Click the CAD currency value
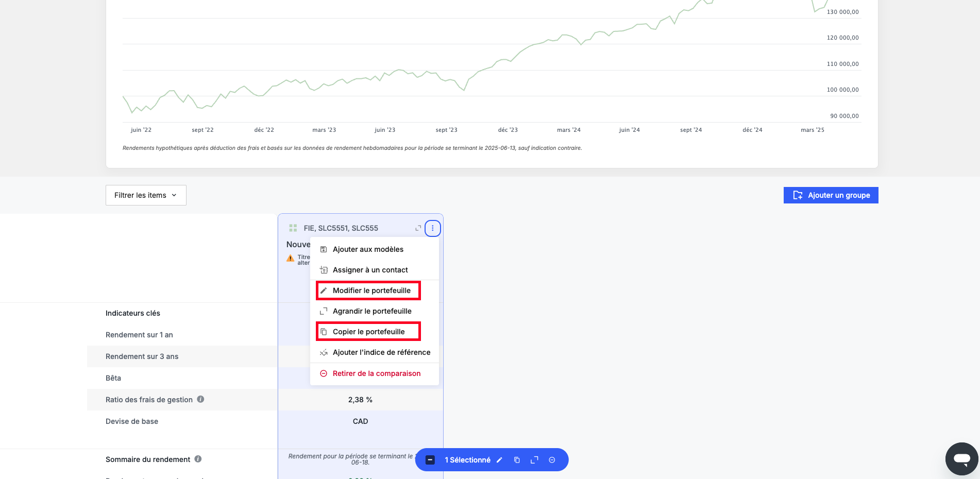 click(x=360, y=421)
